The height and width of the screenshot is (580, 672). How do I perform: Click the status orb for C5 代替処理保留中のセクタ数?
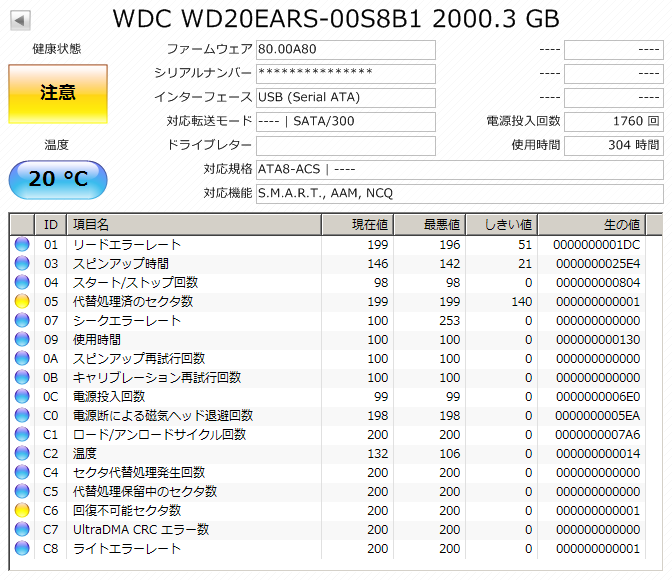click(22, 491)
